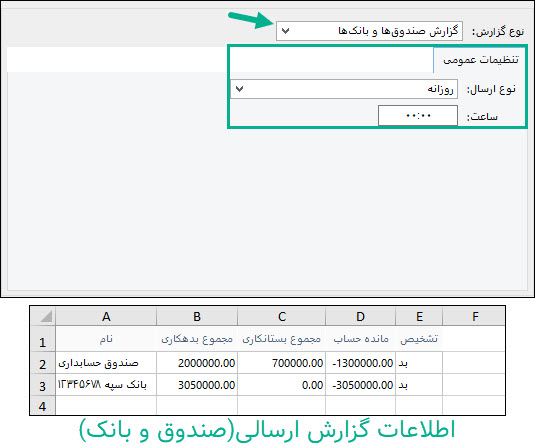Click the cell with 0.00
Viewport: 535px width, 448px height.
(281, 385)
